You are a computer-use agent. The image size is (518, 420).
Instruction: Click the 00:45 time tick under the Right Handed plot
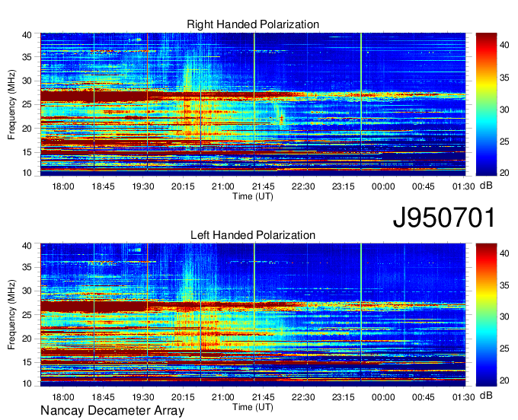(x=424, y=186)
